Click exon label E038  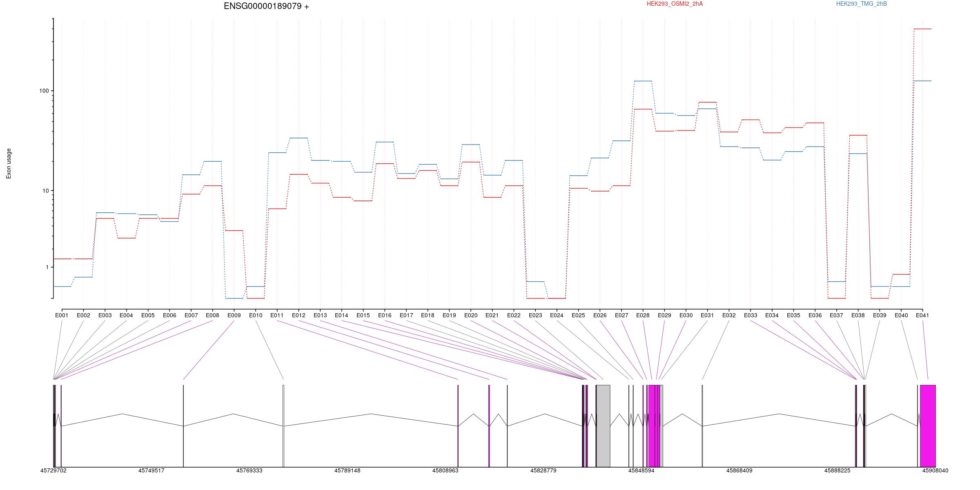pos(858,315)
